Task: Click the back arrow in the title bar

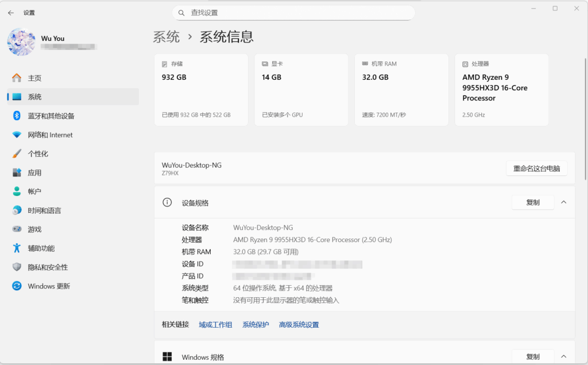Action: point(11,13)
